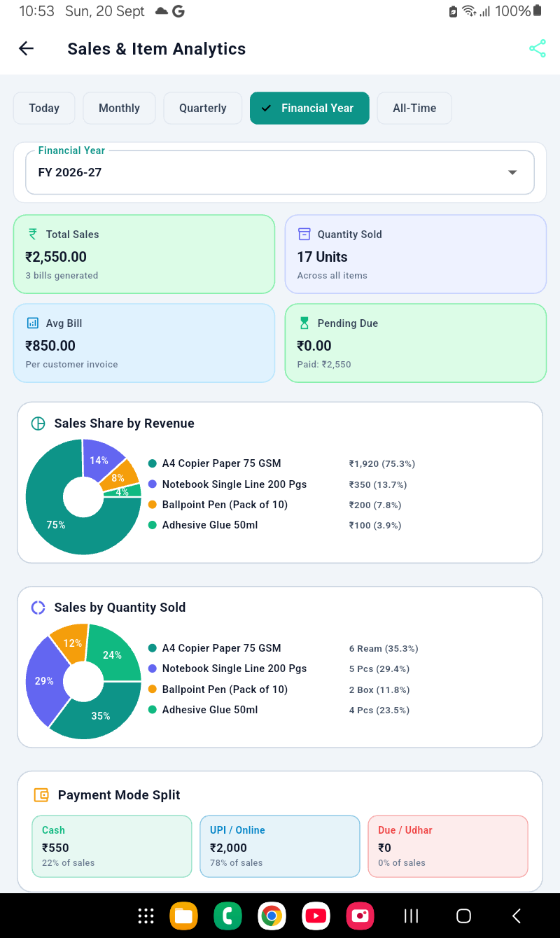Tap the battery icon in status bar
The width and height of the screenshot is (560, 938).
click(x=538, y=11)
